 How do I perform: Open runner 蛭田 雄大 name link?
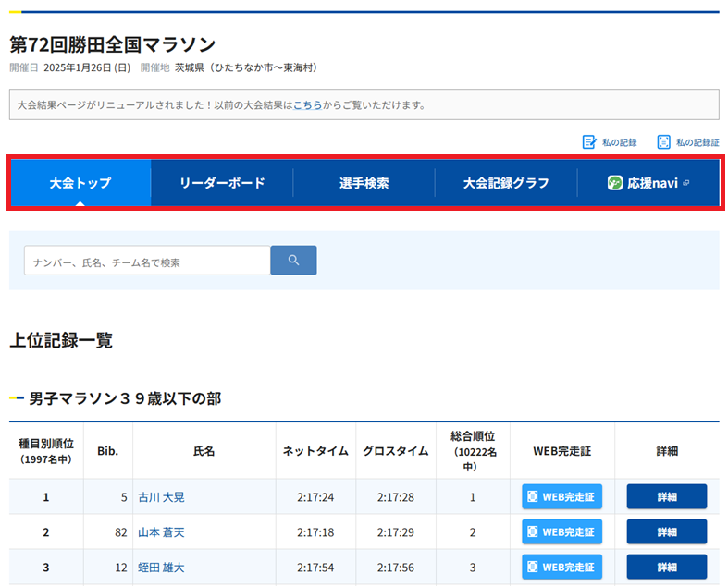[161, 568]
